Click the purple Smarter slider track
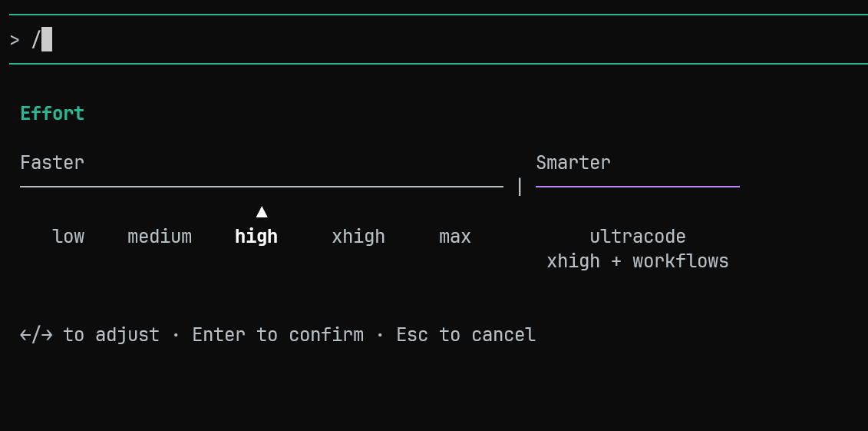 point(638,187)
